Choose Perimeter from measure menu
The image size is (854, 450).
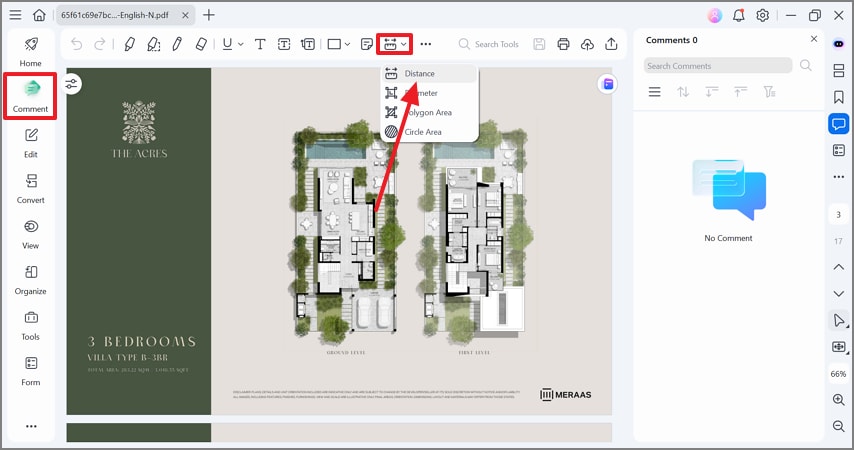pyautogui.click(x=429, y=93)
